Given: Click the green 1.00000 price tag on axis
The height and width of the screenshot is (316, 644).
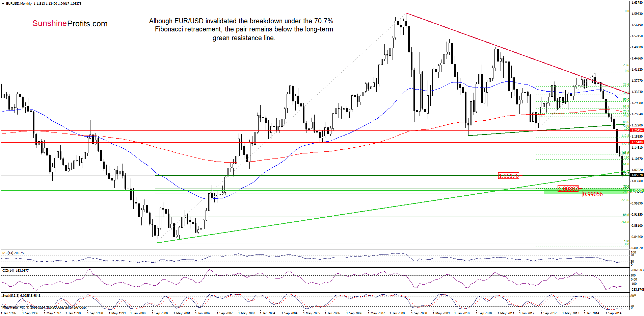Looking at the screenshot, I should click(x=637, y=191).
